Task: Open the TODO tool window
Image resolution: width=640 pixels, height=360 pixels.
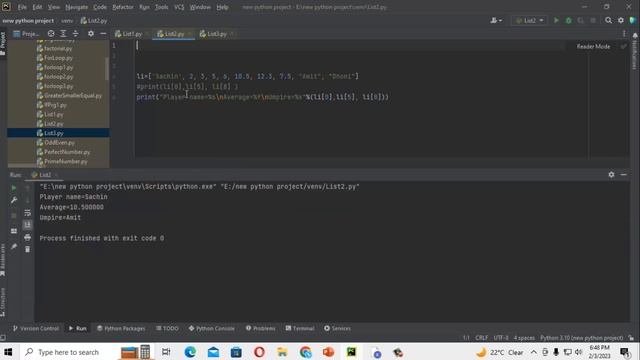Action: 167,328
